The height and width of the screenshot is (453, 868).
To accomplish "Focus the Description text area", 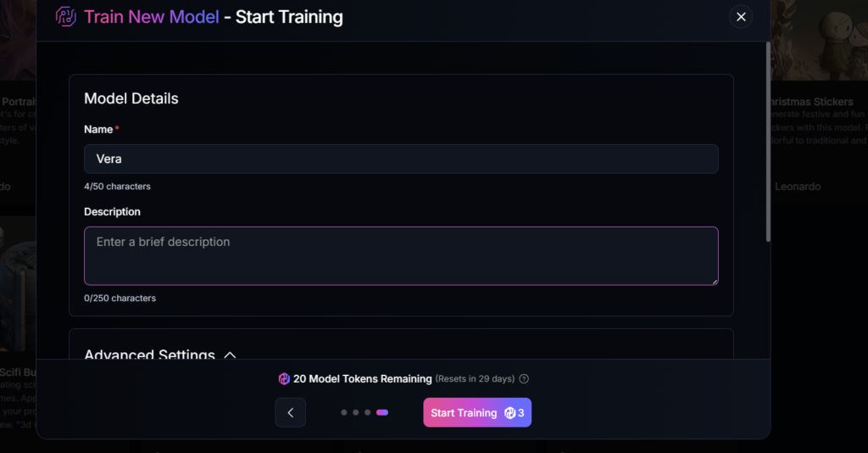I will point(401,256).
